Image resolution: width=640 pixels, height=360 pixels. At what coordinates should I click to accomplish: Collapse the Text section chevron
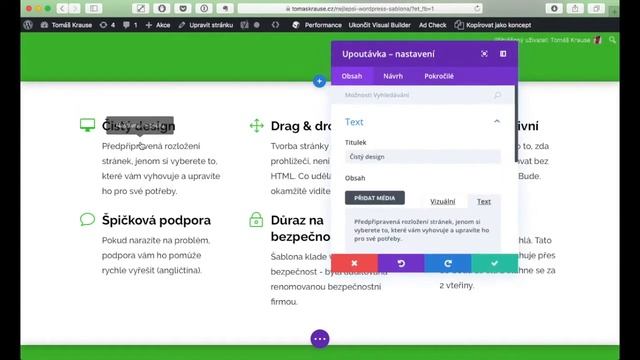tap(497, 121)
